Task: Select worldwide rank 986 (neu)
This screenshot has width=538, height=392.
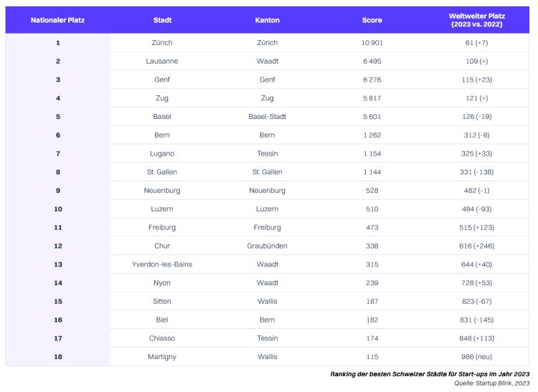Action: (x=476, y=357)
